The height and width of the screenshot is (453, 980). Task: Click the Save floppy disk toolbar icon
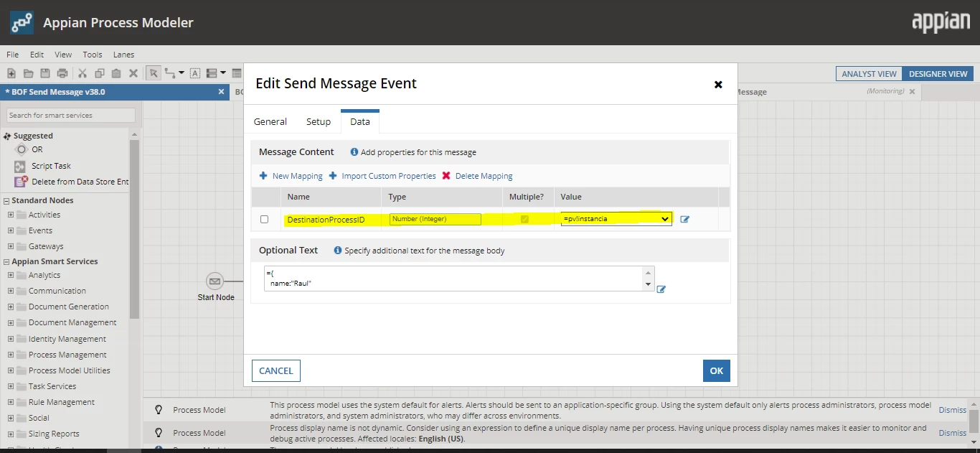(45, 73)
